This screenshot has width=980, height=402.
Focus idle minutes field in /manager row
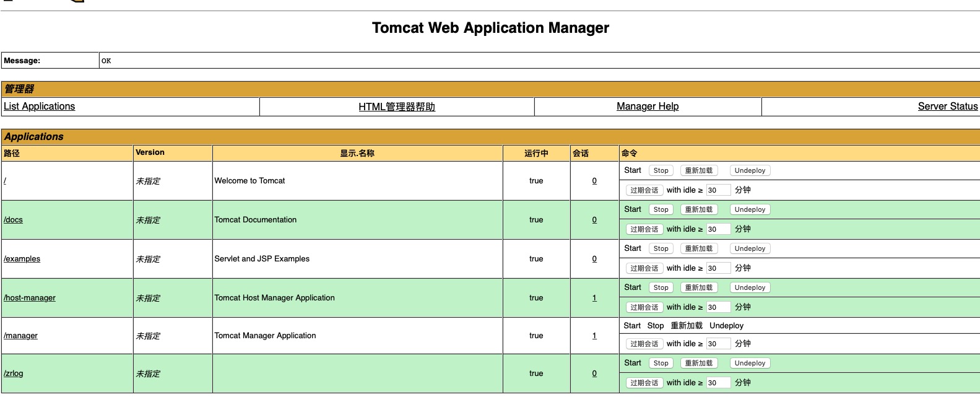(x=718, y=344)
